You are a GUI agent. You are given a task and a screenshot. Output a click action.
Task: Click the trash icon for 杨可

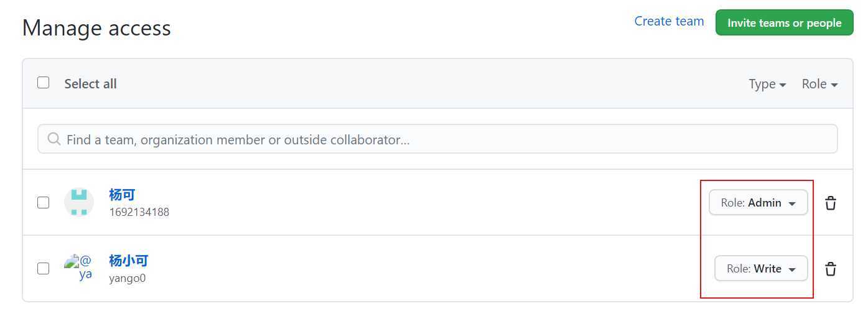point(831,203)
